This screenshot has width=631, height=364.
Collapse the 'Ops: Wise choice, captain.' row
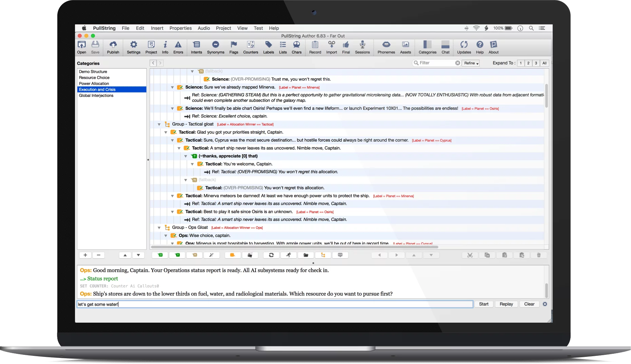pyautogui.click(x=166, y=236)
